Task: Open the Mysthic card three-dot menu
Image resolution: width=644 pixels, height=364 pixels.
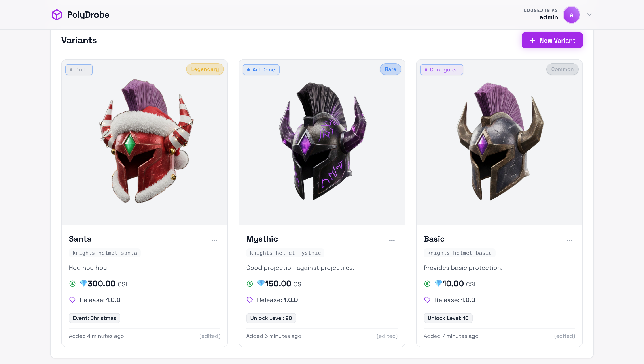Action: click(x=392, y=241)
